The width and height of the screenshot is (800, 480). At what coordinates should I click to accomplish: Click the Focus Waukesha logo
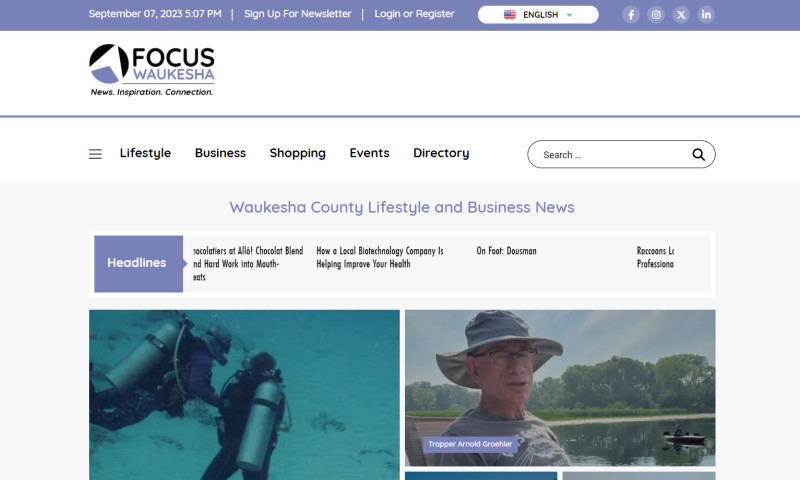(152, 70)
